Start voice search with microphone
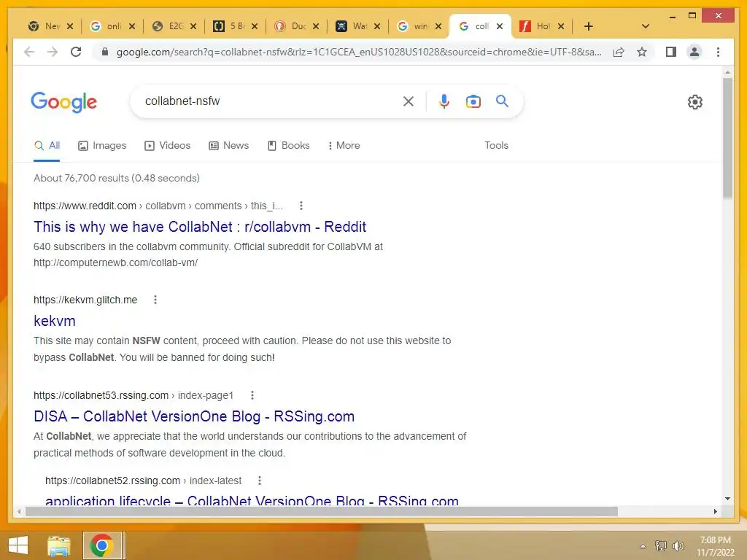Image resolution: width=747 pixels, height=560 pixels. [x=444, y=101]
